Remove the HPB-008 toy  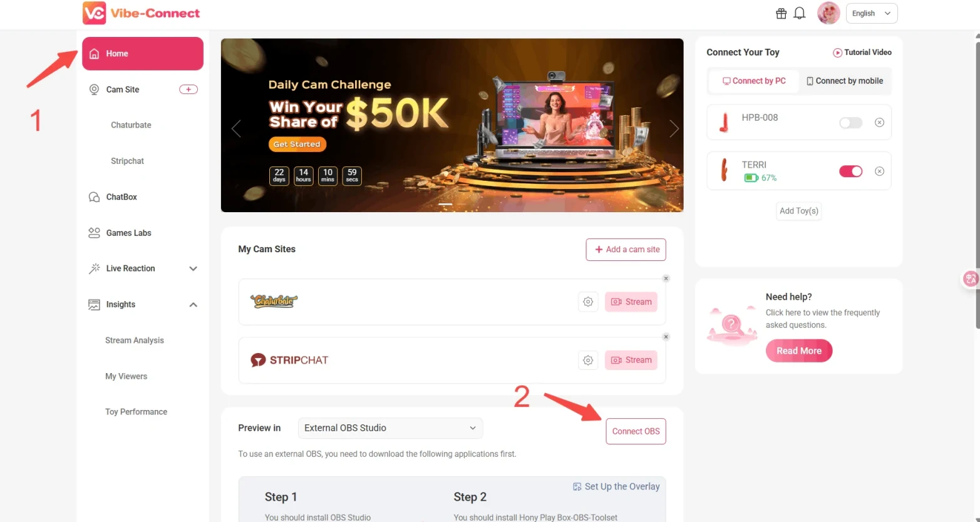[x=879, y=122]
